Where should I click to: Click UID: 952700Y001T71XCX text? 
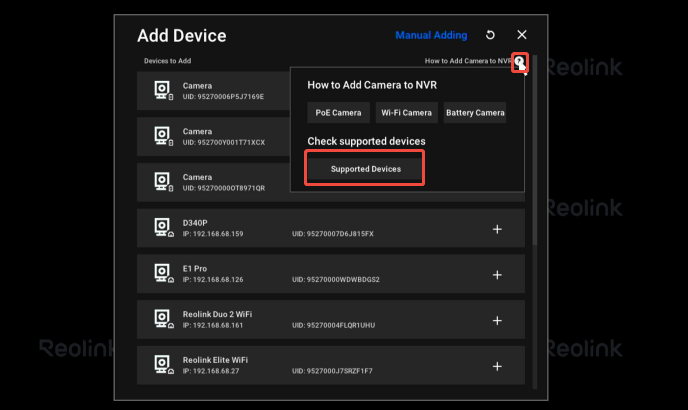click(x=224, y=143)
